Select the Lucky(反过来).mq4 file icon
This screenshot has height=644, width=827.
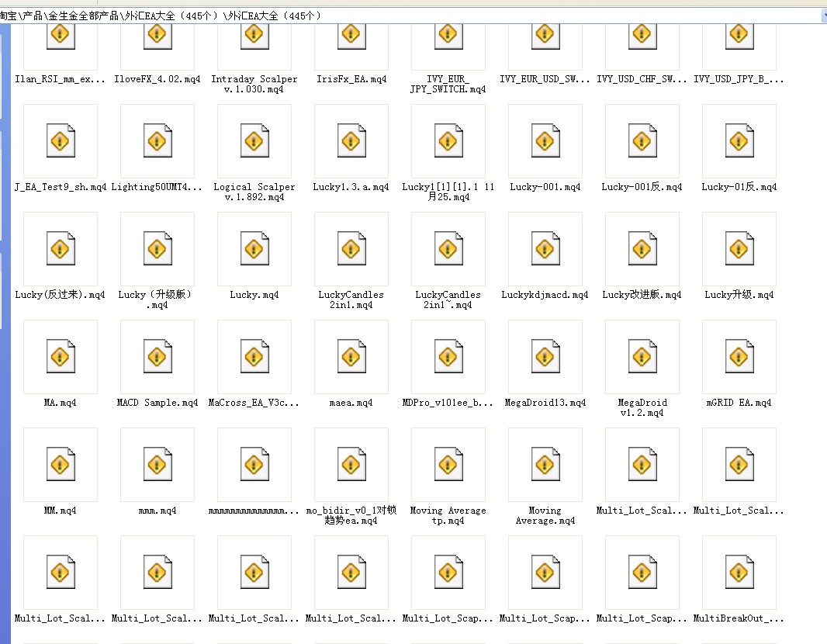[61, 248]
